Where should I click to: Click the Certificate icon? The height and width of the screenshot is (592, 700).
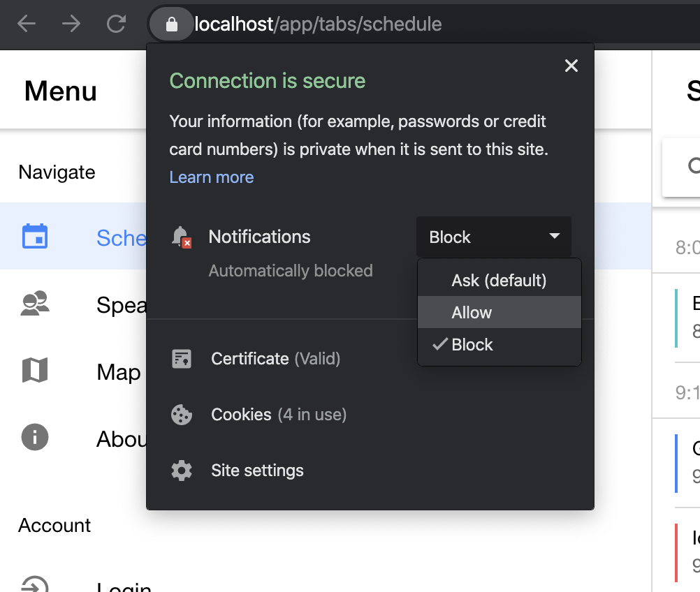(x=182, y=359)
